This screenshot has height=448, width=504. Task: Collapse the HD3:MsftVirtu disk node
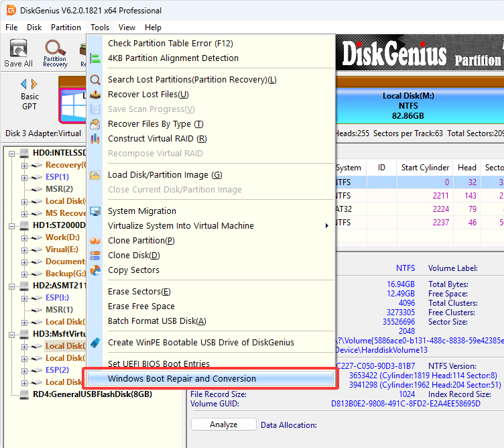click(x=12, y=335)
